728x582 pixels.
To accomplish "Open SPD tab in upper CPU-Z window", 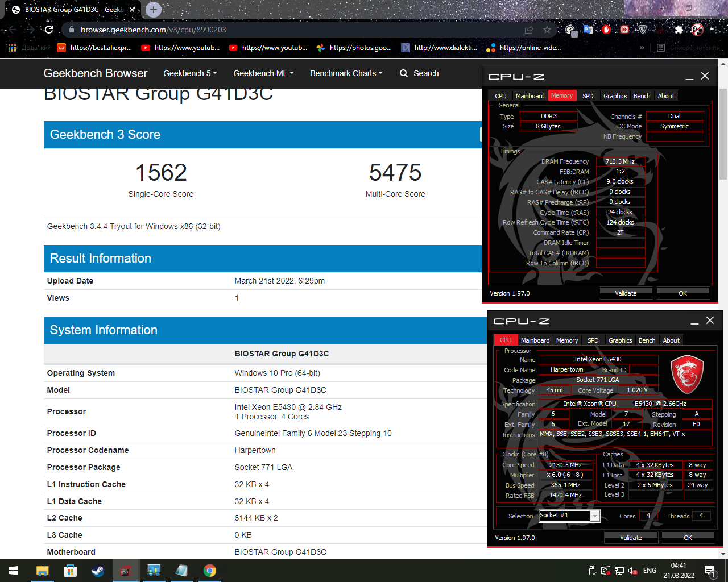I will tap(588, 96).
